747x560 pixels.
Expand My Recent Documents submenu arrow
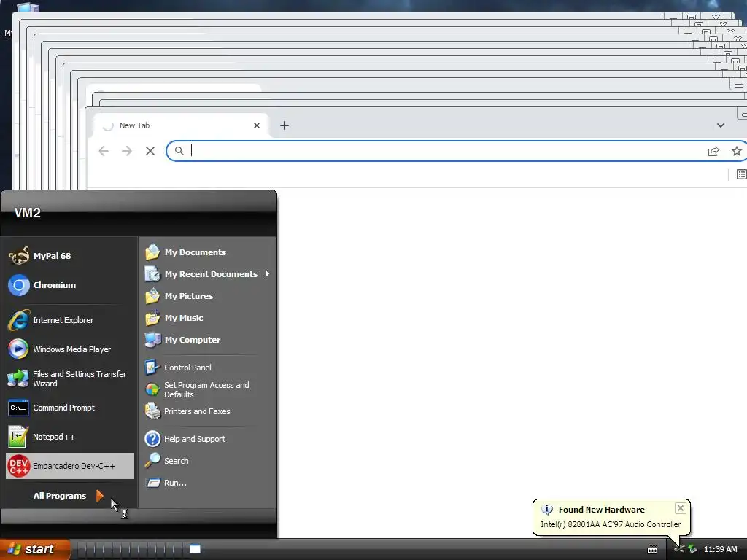pyautogui.click(x=268, y=274)
